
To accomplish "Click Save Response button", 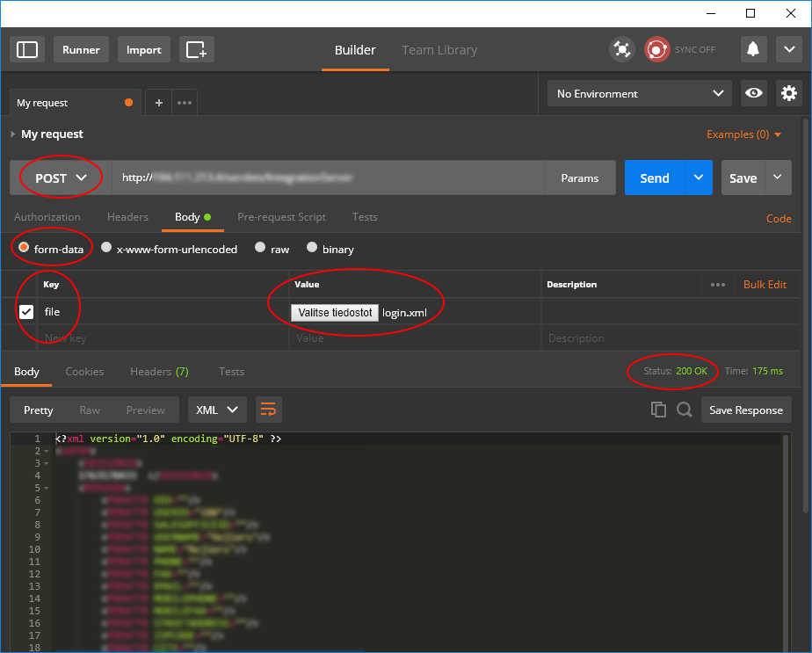I will [746, 410].
